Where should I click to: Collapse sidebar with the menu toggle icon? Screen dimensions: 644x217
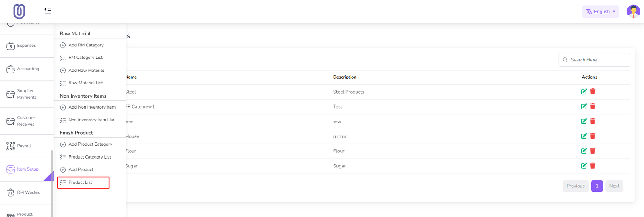coord(48,10)
